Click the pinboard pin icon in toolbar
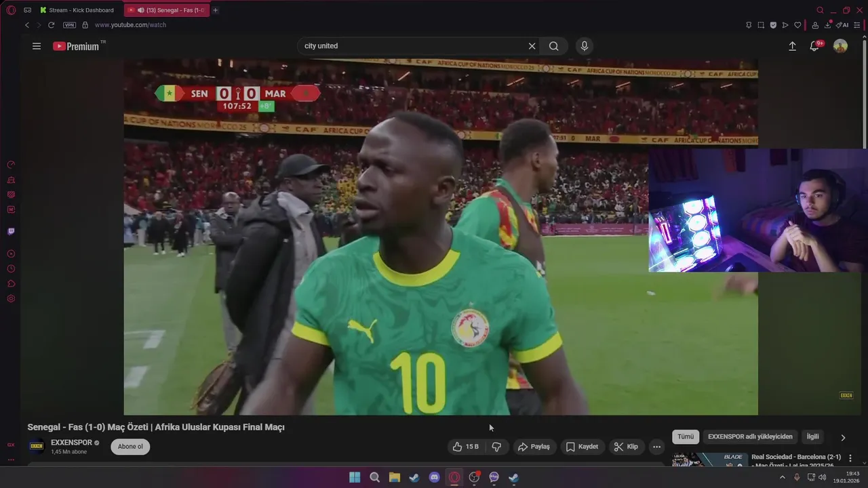Viewport: 868px width, 488px height. 749,25
